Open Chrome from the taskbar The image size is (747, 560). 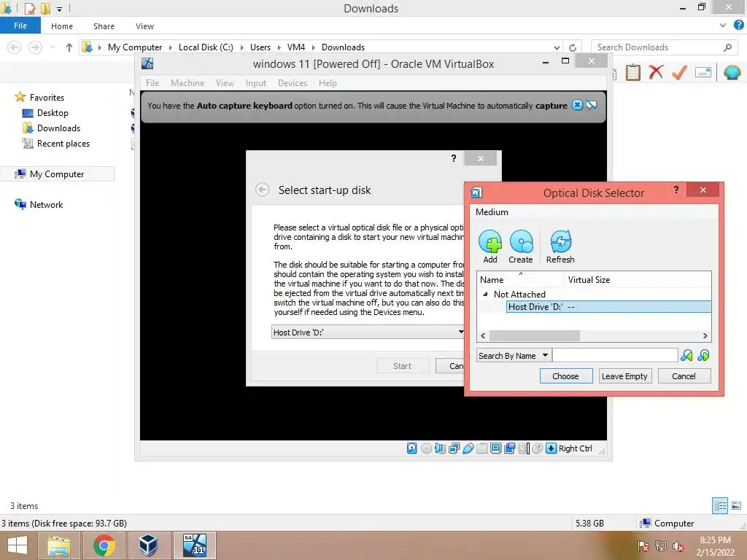(104, 545)
